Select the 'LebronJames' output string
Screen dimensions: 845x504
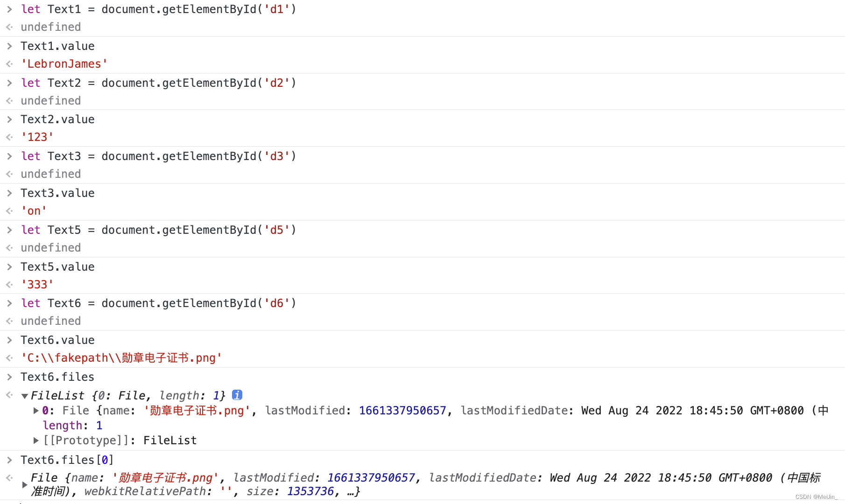coord(64,64)
